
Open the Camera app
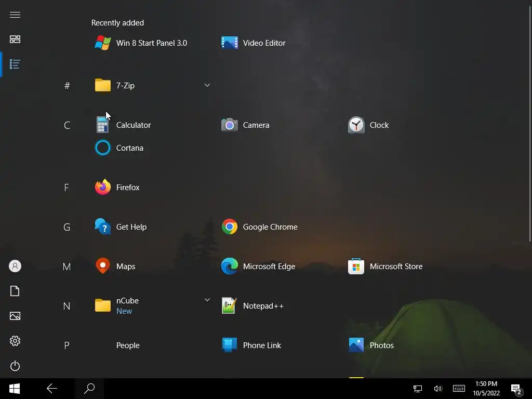tap(245, 125)
